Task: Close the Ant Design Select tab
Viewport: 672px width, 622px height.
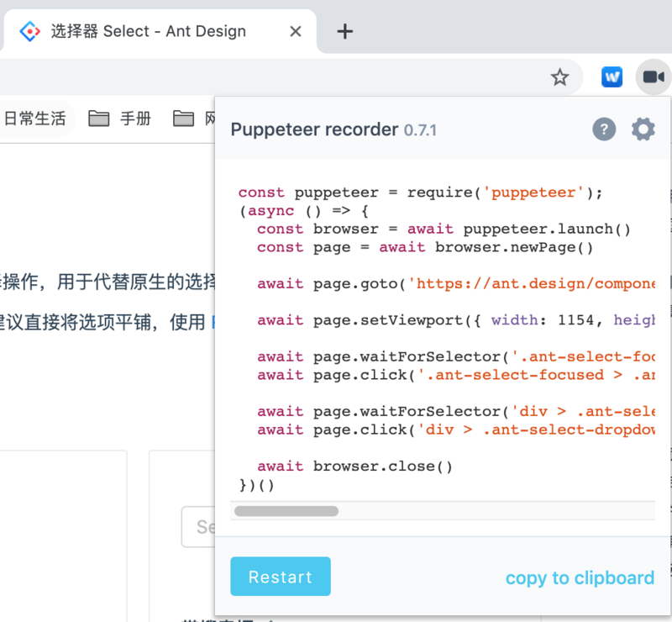Action: point(296,31)
